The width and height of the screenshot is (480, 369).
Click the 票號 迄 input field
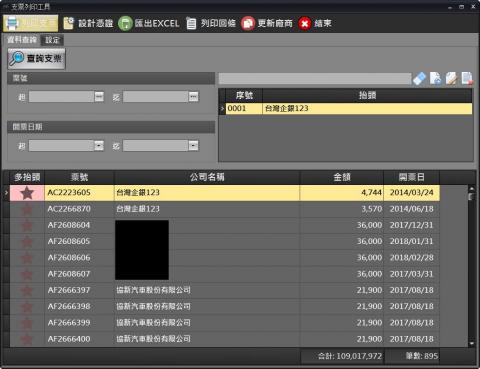click(155, 97)
